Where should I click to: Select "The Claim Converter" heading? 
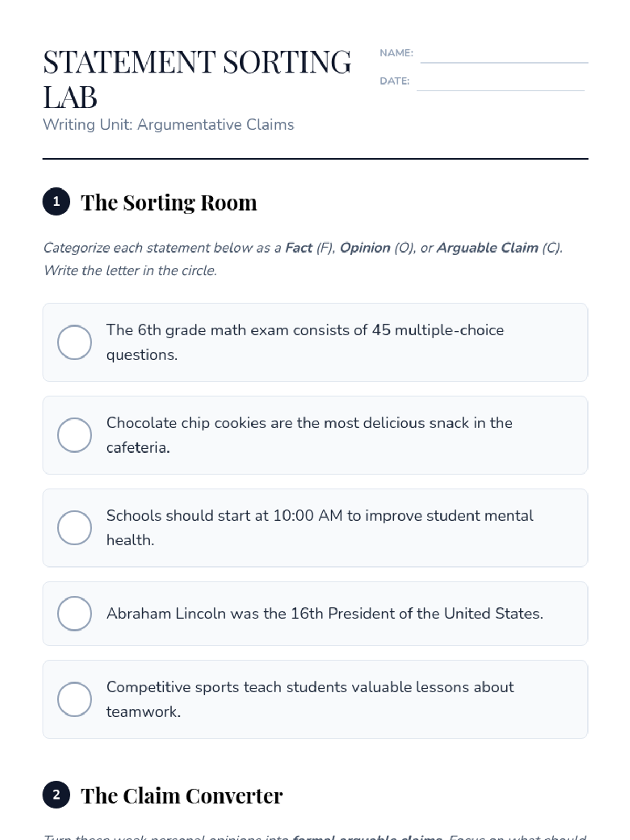182,796
